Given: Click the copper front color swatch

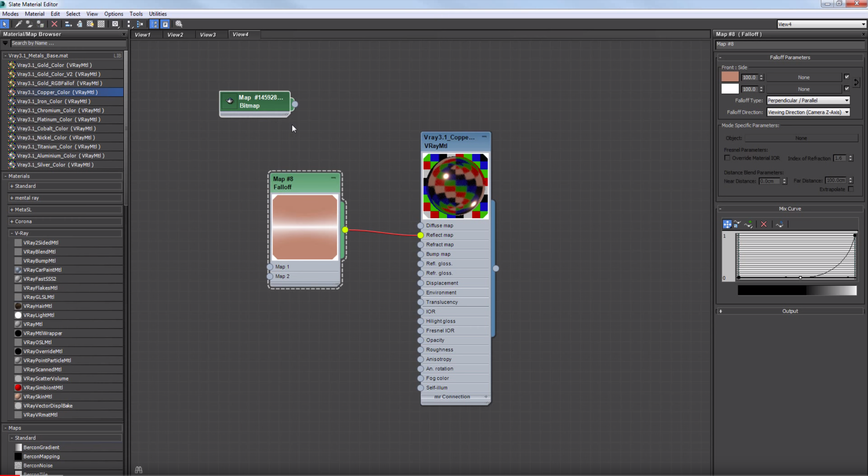Looking at the screenshot, I should pos(730,77).
